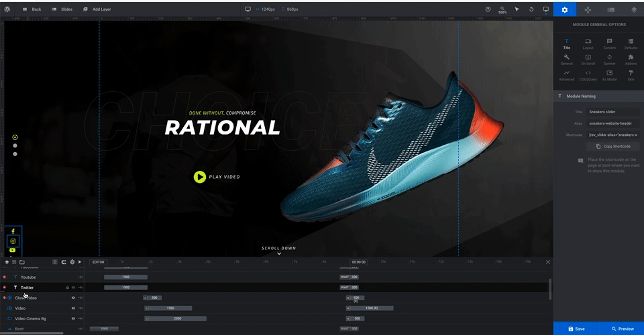Image resolution: width=644 pixels, height=335 pixels.
Task: Click the 00:09:00 timeline time marker
Action: pos(358,262)
